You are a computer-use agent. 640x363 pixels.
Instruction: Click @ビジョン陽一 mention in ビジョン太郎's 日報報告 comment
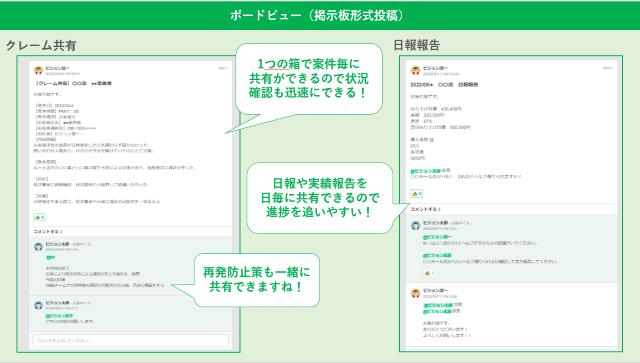[x=437, y=237]
